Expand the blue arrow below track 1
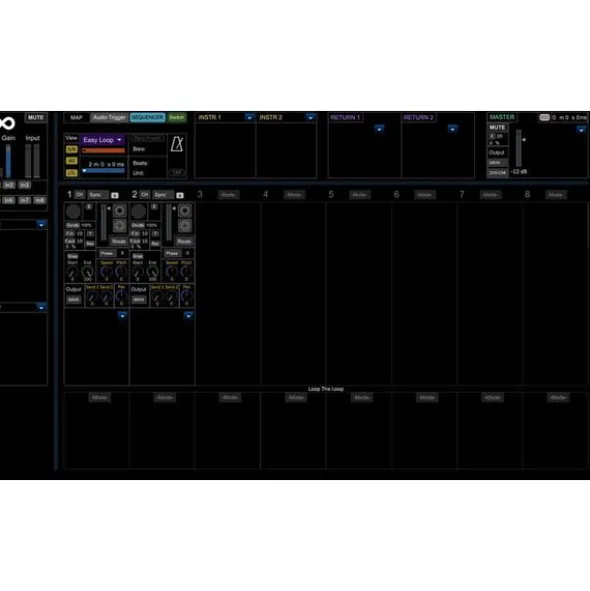This screenshot has height=591, width=590. pos(123,315)
